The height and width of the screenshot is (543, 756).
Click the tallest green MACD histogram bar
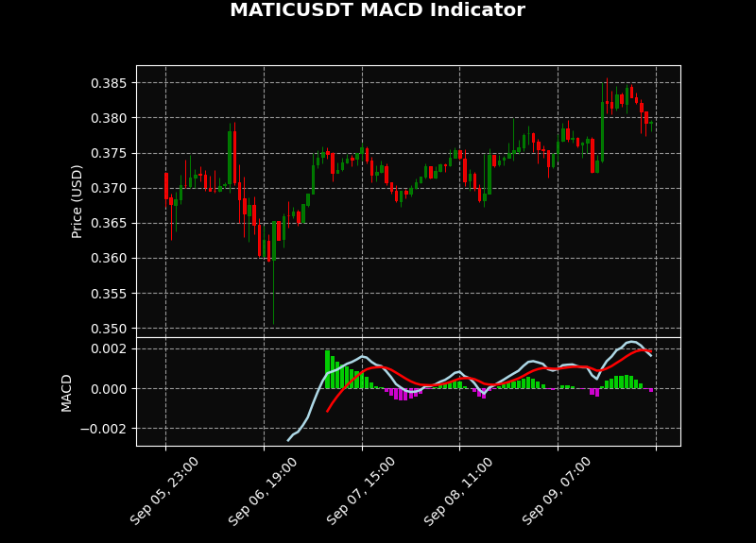(327, 369)
